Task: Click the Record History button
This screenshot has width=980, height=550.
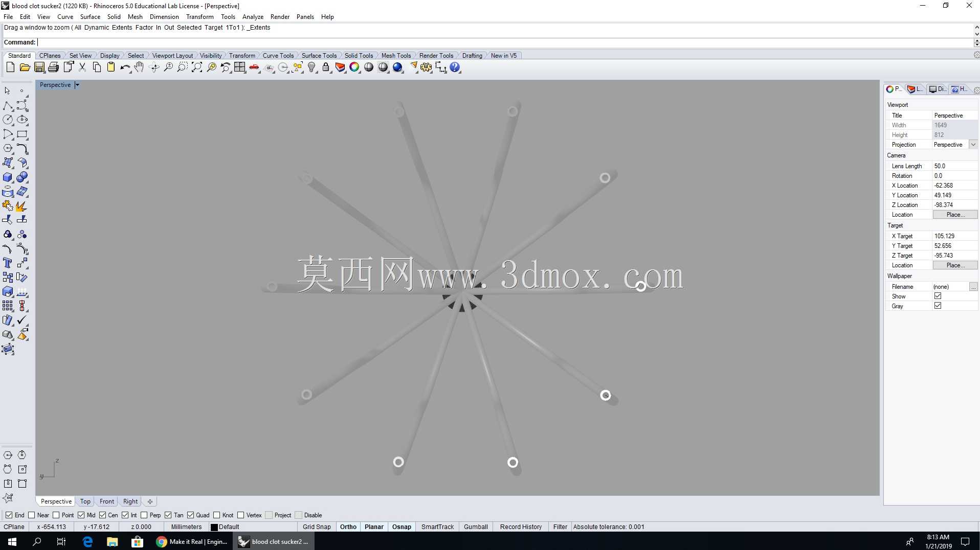Action: [521, 527]
